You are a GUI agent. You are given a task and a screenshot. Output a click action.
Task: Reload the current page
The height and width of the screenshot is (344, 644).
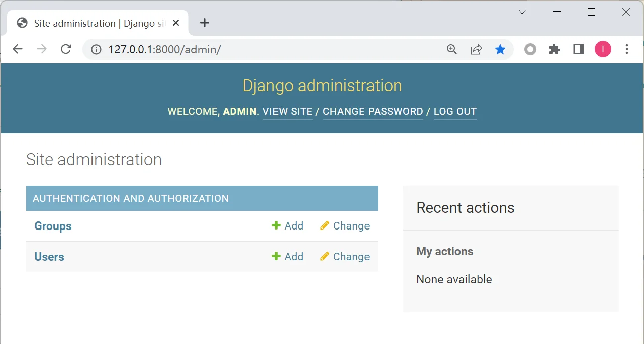[66, 49]
